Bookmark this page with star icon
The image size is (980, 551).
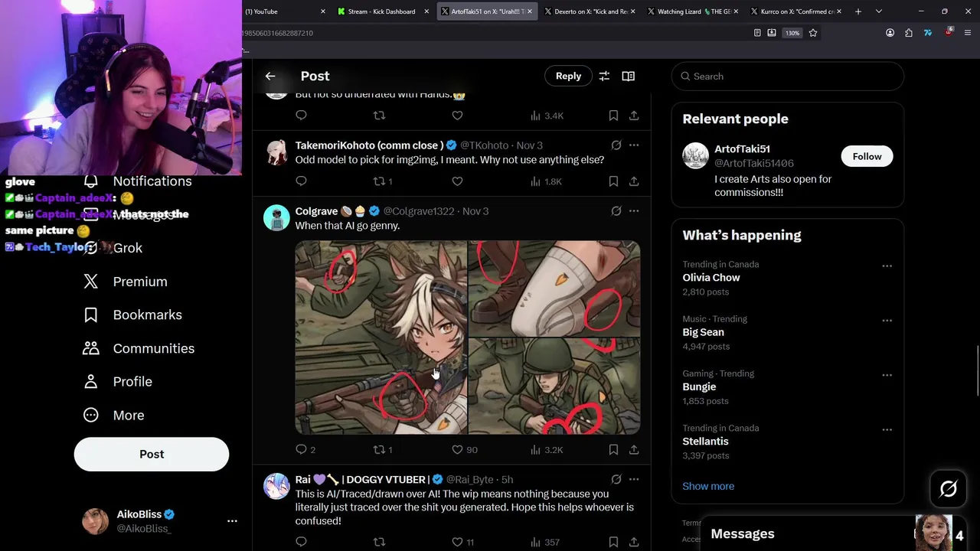(x=813, y=33)
